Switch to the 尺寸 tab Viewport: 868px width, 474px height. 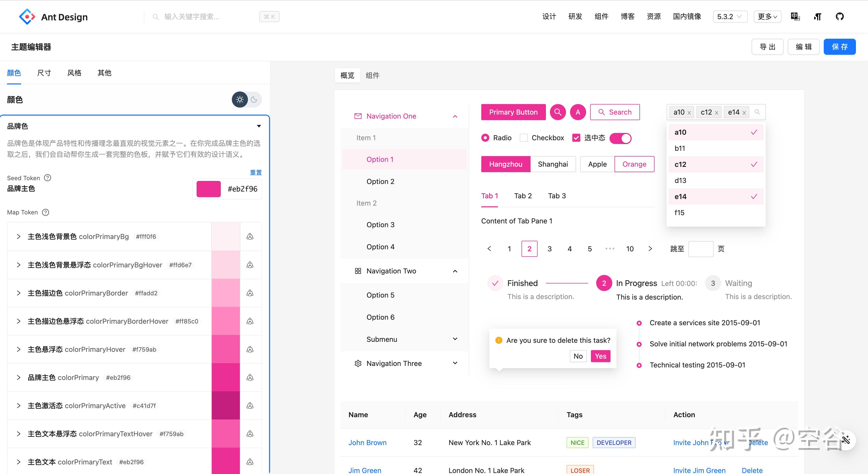44,73
